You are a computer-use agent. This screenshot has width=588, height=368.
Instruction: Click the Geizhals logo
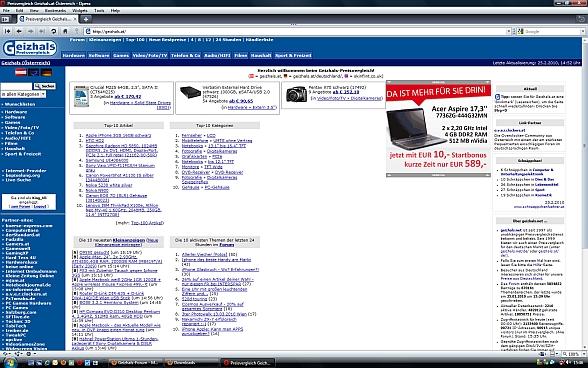pos(30,48)
